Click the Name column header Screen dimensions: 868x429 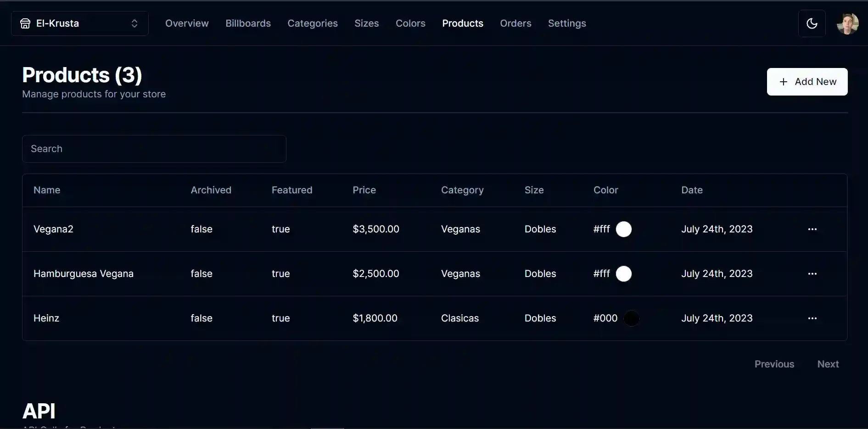click(x=47, y=190)
